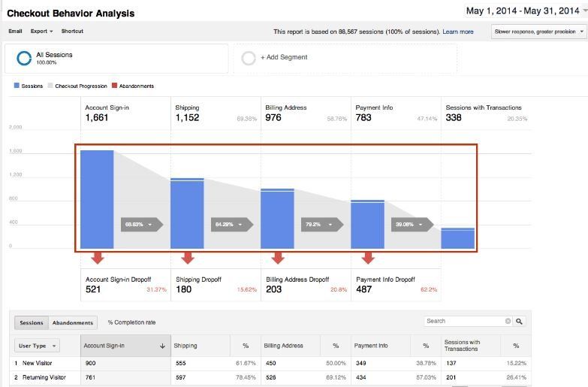Click the Payment Info Dropoff 487 value
The width and height of the screenshot is (588, 387).
tap(364, 289)
